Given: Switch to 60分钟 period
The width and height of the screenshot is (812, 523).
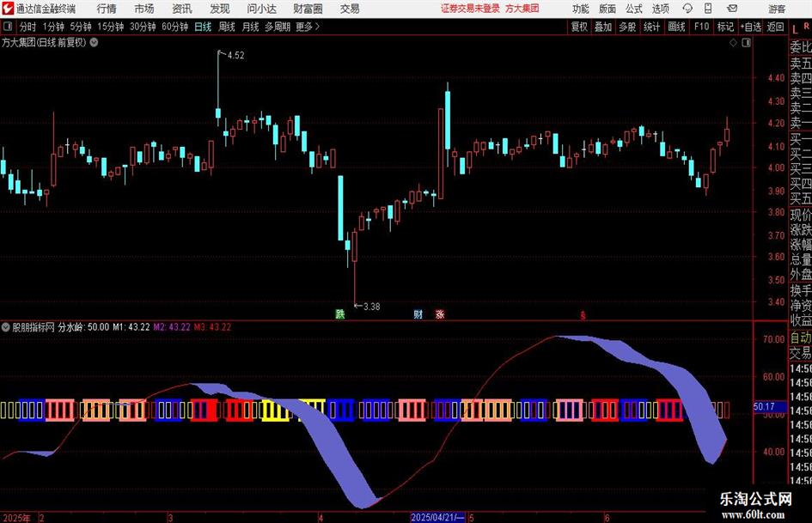Looking at the screenshot, I should 174,27.
